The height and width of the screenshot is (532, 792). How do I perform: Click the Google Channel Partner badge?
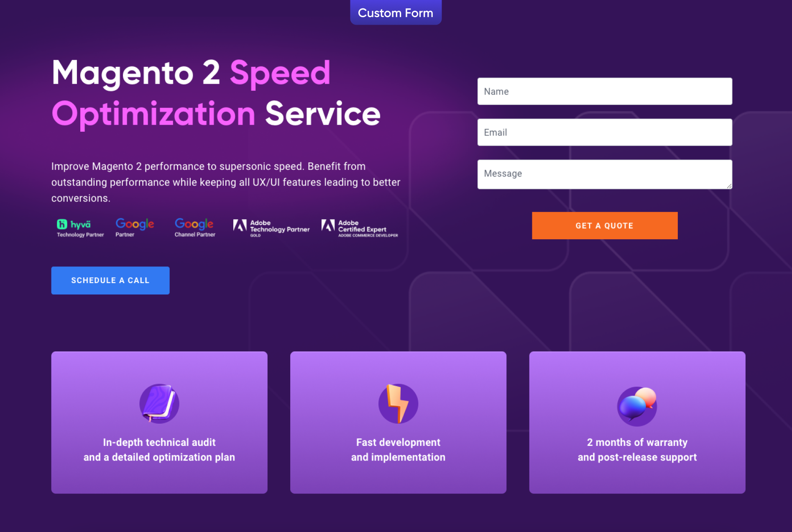click(x=194, y=228)
